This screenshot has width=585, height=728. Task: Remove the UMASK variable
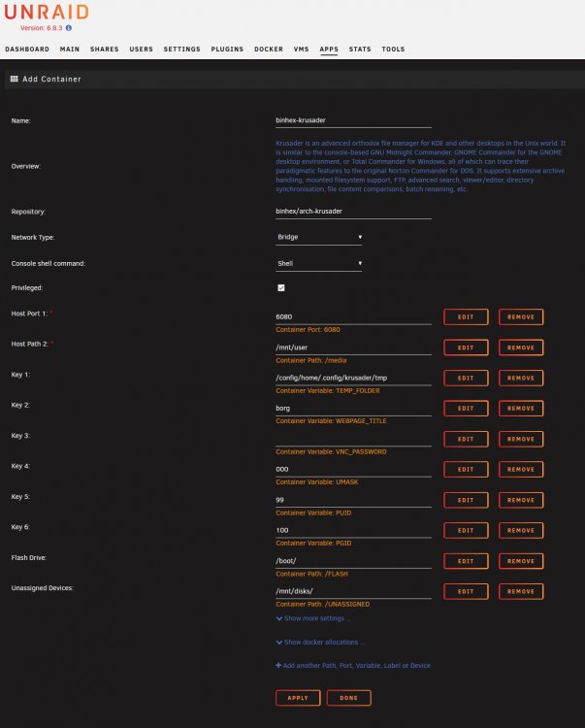[x=521, y=470]
